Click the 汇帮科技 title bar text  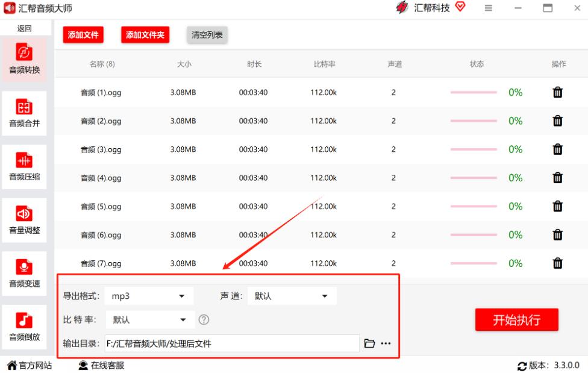[431, 8]
